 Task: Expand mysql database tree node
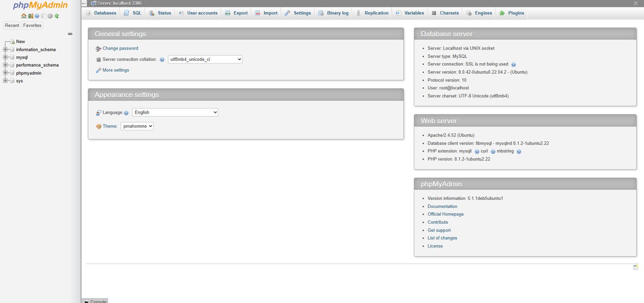click(x=5, y=57)
